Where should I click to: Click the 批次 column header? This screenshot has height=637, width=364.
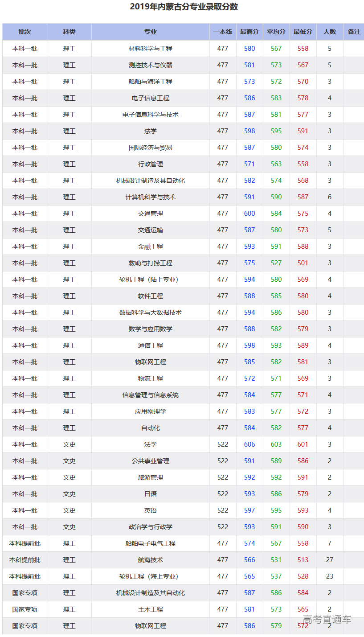(25, 32)
